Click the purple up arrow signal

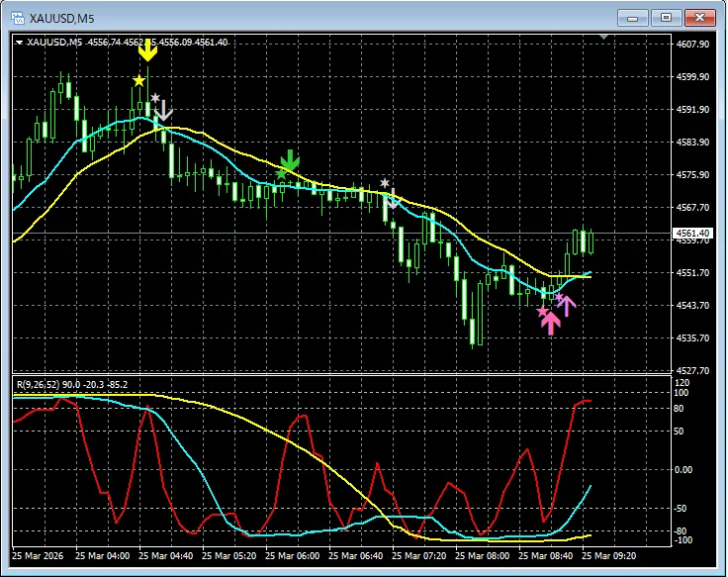click(x=567, y=306)
